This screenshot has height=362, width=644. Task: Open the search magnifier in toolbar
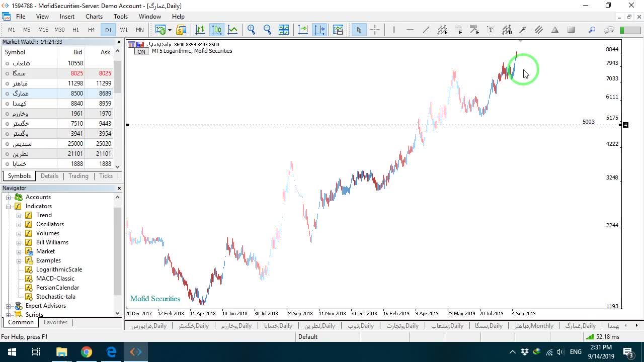point(592,30)
